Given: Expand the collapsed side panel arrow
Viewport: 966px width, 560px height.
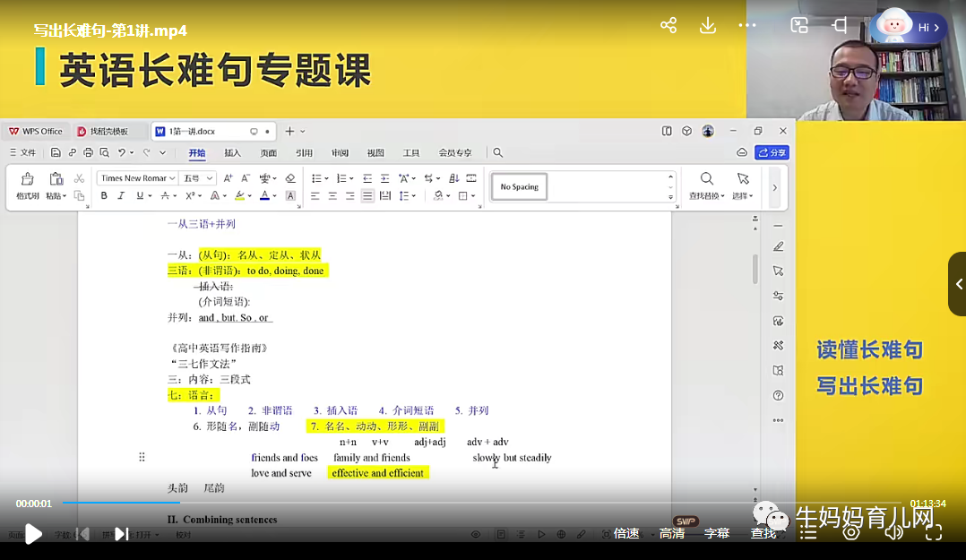Looking at the screenshot, I should pos(958,284).
